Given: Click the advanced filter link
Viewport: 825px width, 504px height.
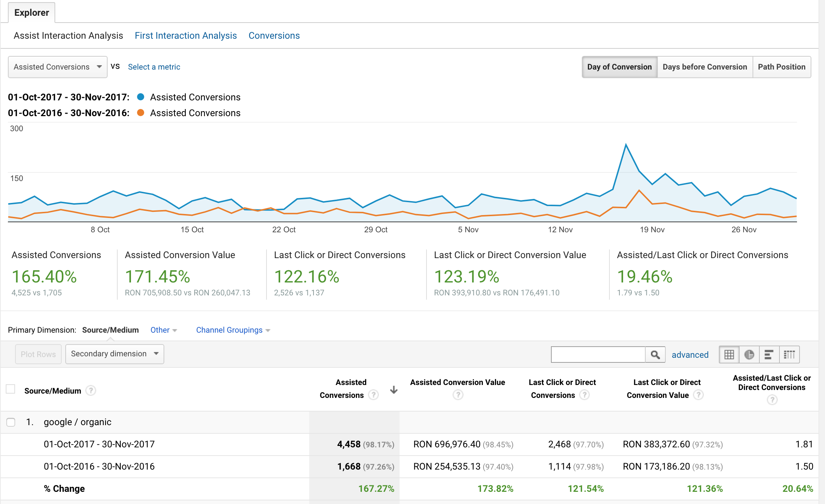Looking at the screenshot, I should 690,355.
